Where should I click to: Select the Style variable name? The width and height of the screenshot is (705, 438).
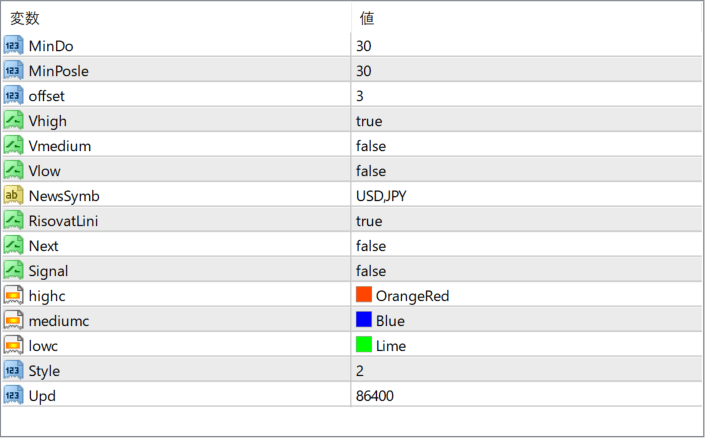(44, 371)
